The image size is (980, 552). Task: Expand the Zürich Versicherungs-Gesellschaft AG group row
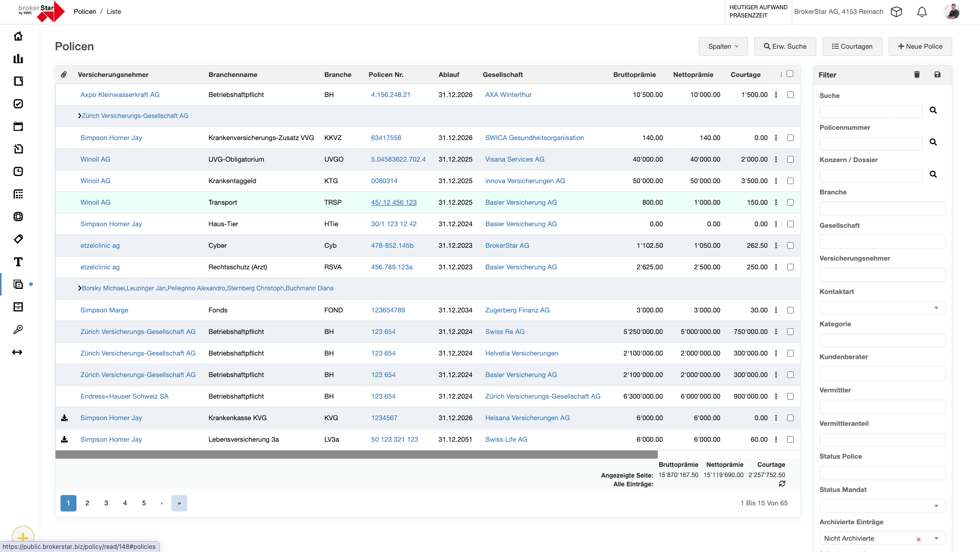[x=80, y=116]
